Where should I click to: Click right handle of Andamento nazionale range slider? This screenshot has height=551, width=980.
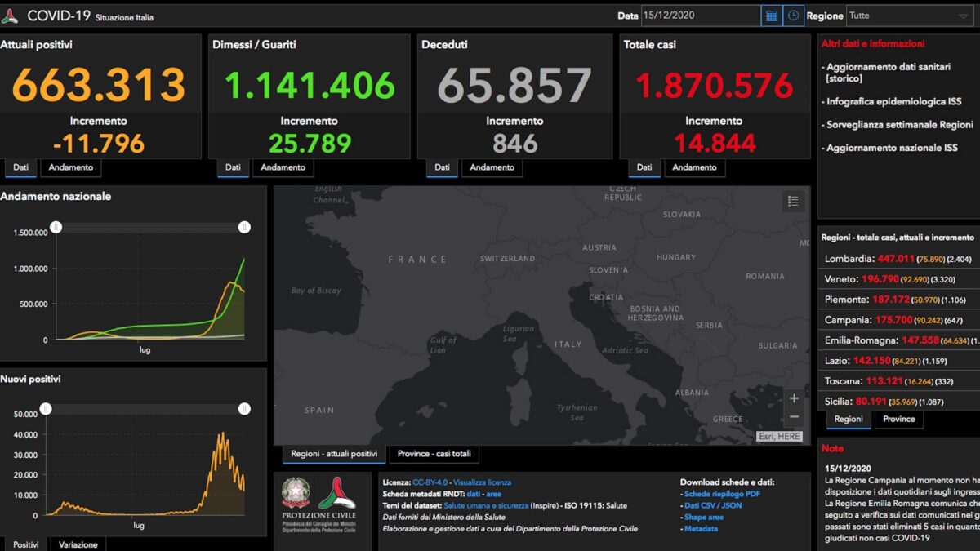[244, 227]
